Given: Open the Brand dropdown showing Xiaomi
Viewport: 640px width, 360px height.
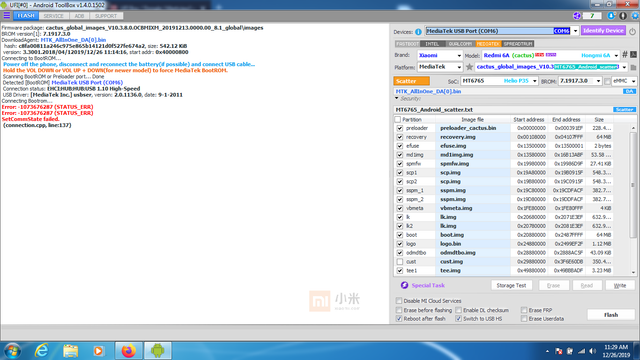Looking at the screenshot, I should coord(459,55).
